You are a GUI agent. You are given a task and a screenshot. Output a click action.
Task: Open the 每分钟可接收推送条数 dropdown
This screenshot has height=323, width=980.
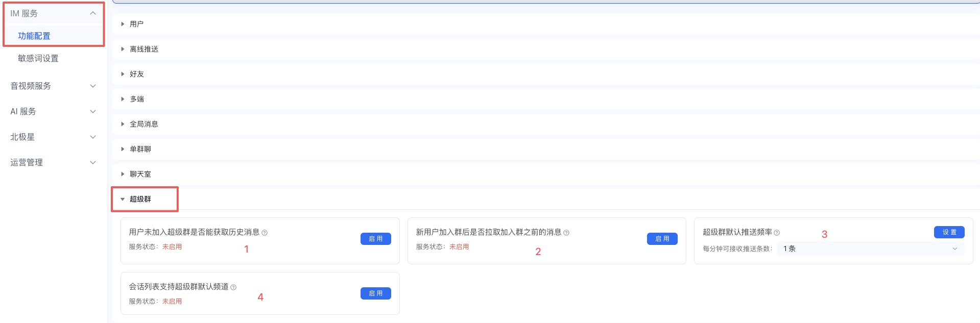(x=871, y=249)
